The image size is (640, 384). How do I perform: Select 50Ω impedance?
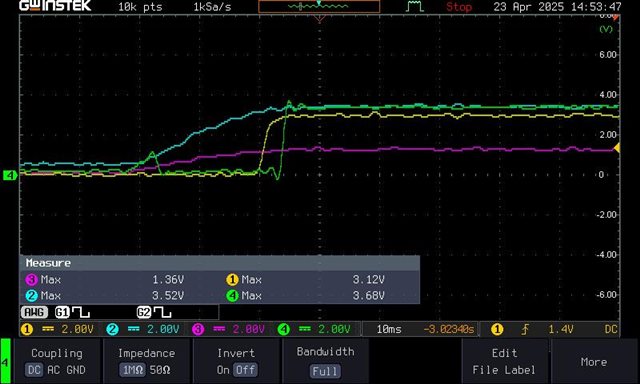pos(160,370)
